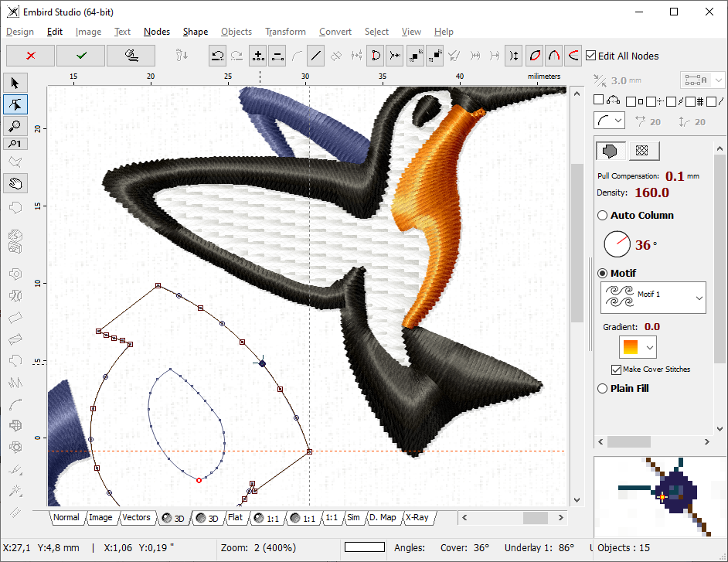Toggle Make Cover Stitches option
This screenshot has height=562, width=728.
pyautogui.click(x=614, y=369)
